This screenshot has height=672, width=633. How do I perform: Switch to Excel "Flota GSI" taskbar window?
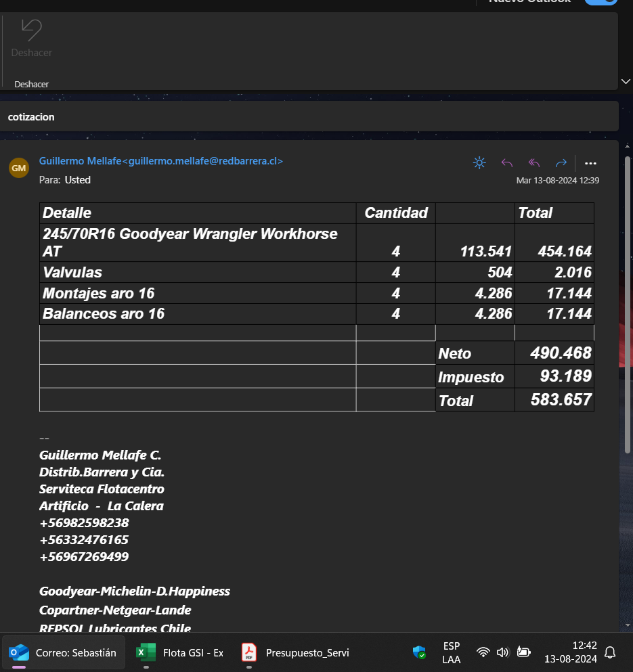point(180,653)
